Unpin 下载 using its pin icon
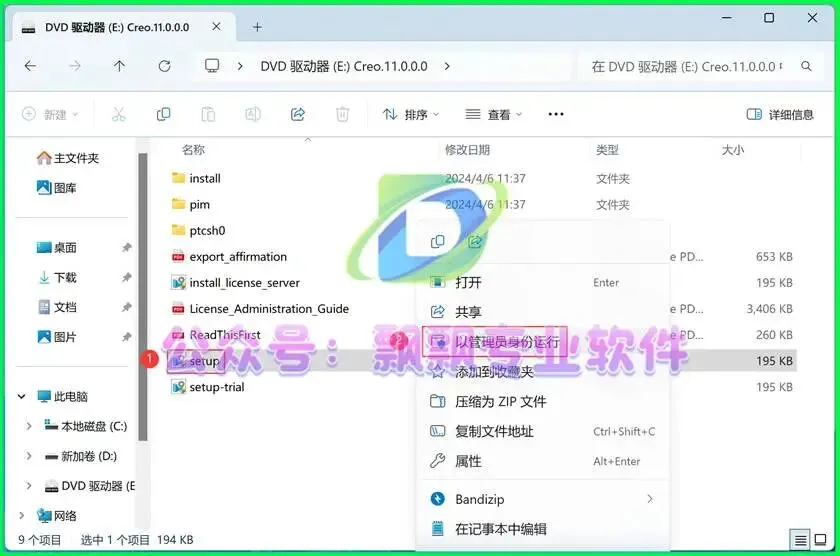The height and width of the screenshot is (556, 840). click(x=126, y=277)
